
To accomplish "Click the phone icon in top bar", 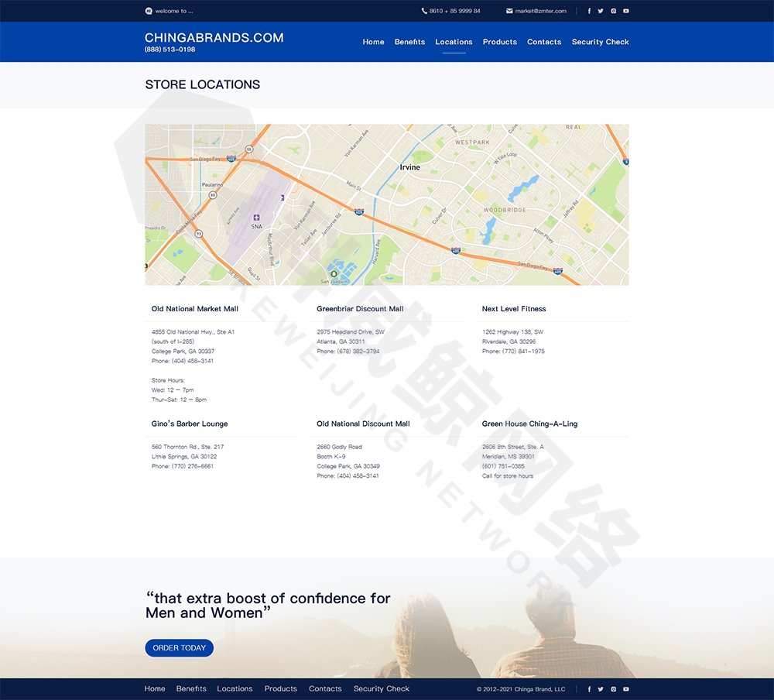I will tap(424, 11).
